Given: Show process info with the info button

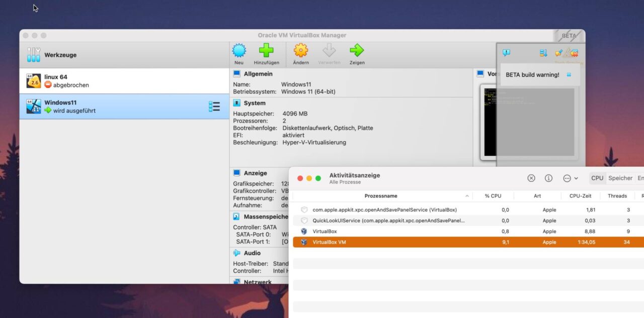Looking at the screenshot, I should (x=548, y=178).
